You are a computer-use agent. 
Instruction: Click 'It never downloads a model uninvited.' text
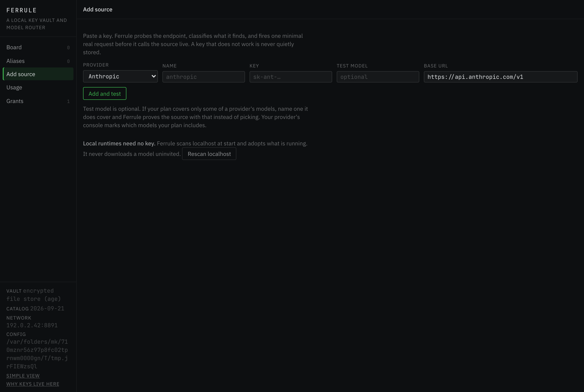tap(132, 154)
